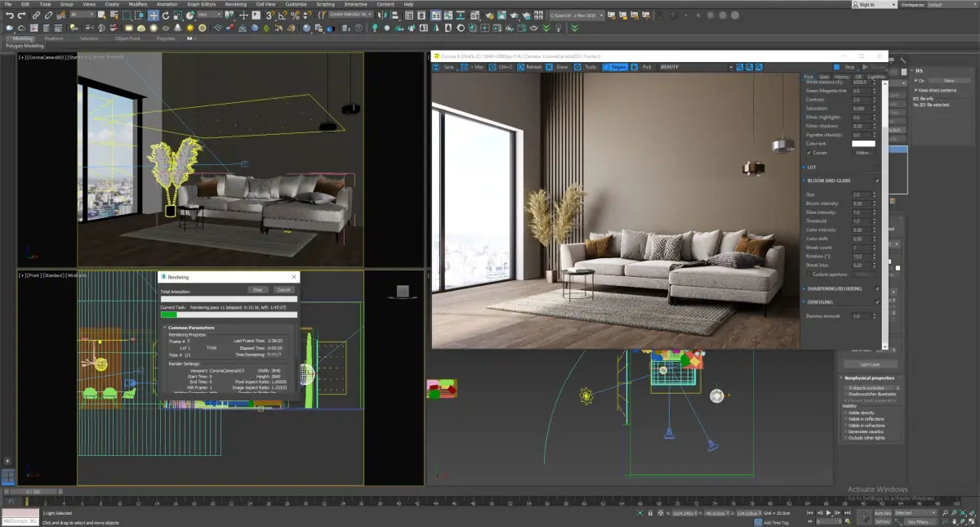This screenshot has width=980, height=527.
Task: Click the Mirror tool icon
Action: tap(381, 15)
